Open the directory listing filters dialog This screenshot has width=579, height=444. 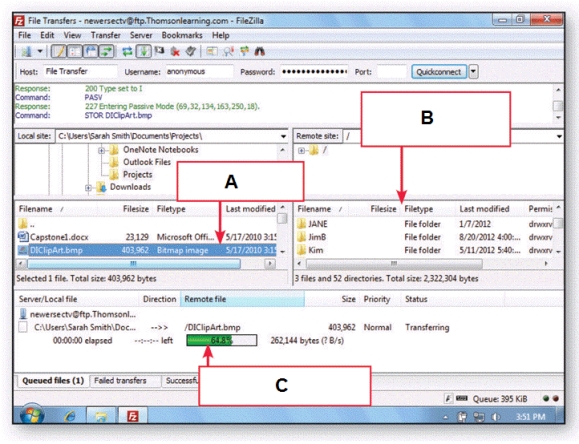[x=212, y=51]
